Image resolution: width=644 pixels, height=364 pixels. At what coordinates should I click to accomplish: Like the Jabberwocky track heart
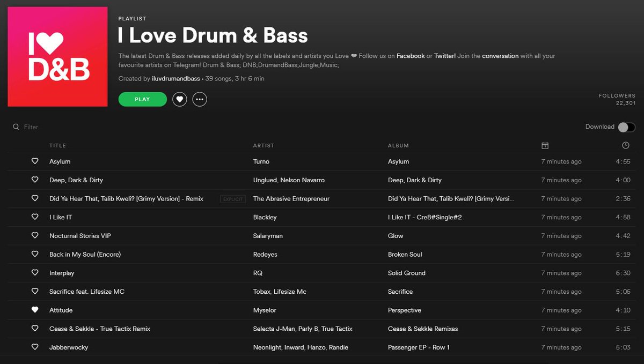tap(35, 347)
